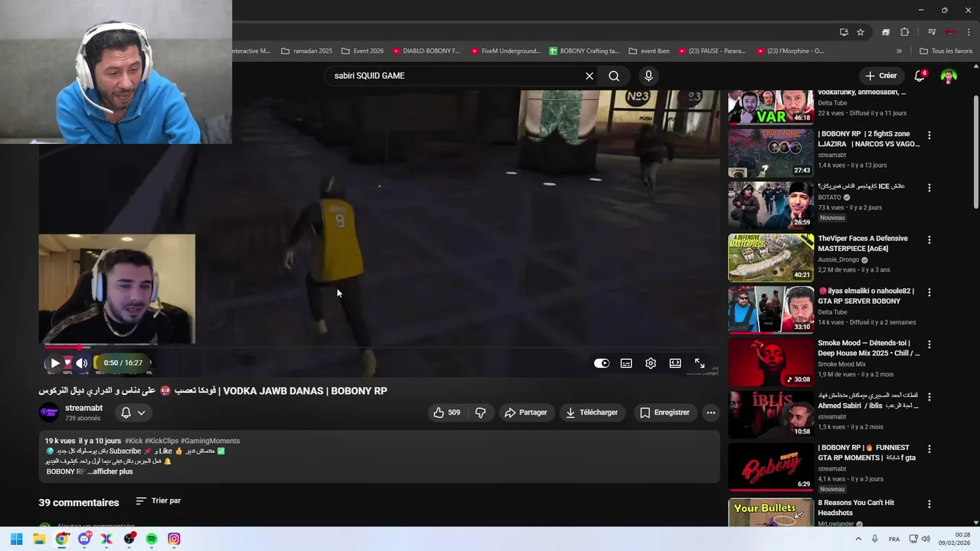Open Chrome three-dot menu
The image size is (980, 551).
[969, 32]
